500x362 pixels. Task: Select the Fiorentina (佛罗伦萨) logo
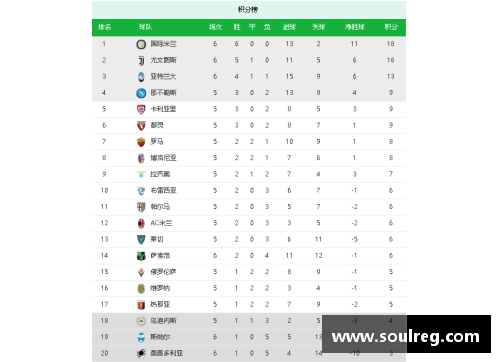(141, 272)
